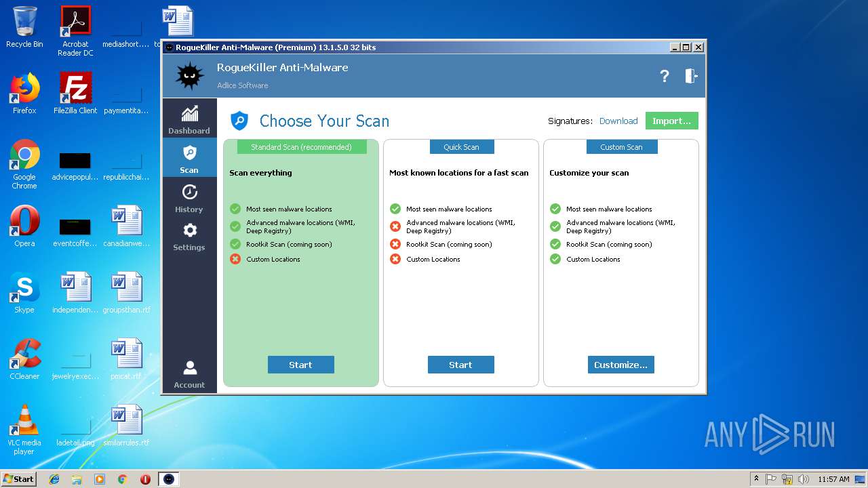Image resolution: width=868 pixels, height=488 pixels.
Task: Open CCleaner desktop shortcut
Action: point(24,359)
